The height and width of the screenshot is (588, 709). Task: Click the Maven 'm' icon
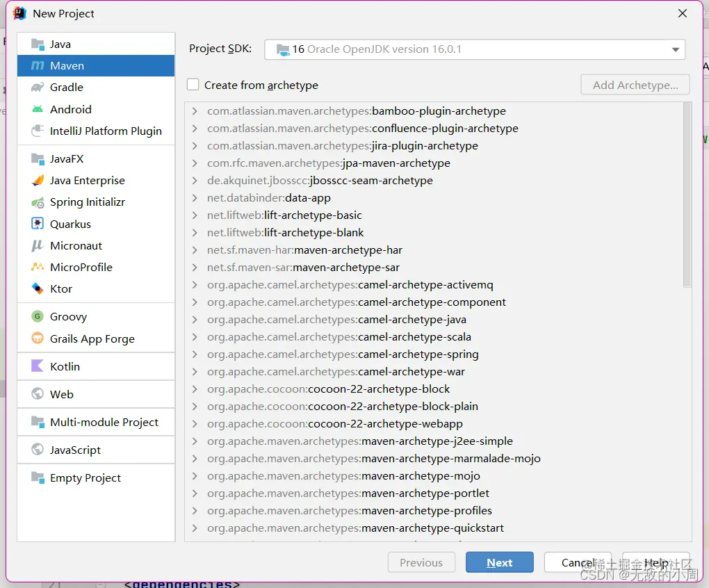pos(38,65)
